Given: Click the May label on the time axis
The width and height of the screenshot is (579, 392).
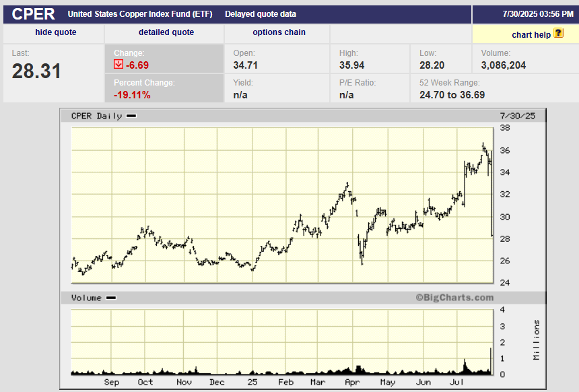Looking at the screenshot, I should [388, 382].
